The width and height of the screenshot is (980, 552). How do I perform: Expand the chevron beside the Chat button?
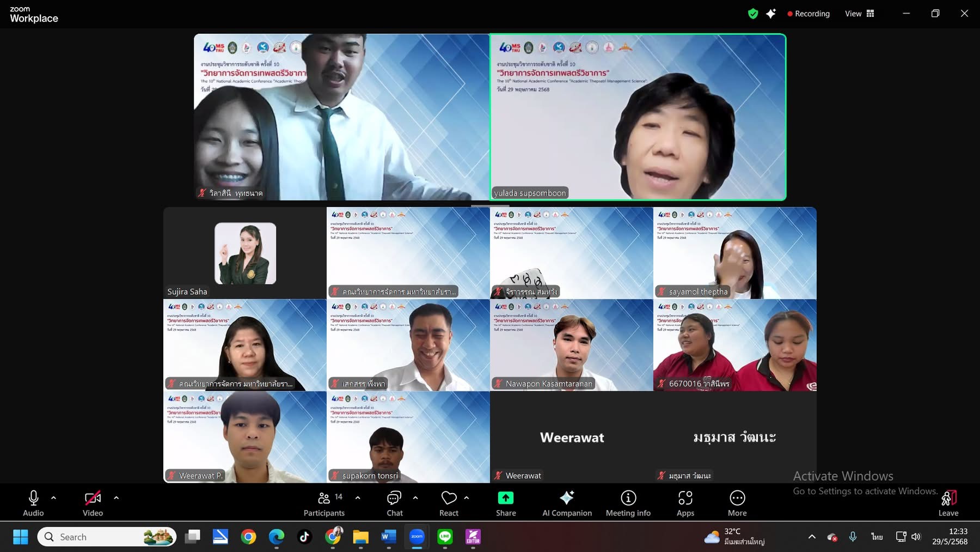[415, 498]
